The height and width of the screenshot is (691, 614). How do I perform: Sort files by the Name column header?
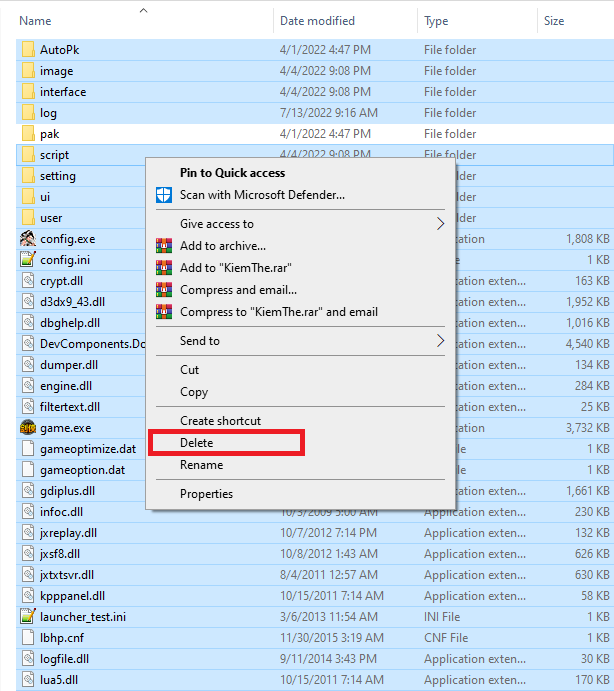tap(36, 21)
